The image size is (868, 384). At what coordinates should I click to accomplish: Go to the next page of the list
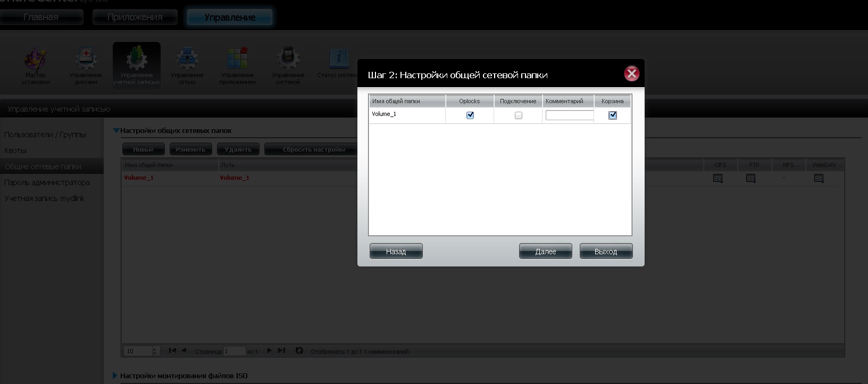tap(270, 350)
